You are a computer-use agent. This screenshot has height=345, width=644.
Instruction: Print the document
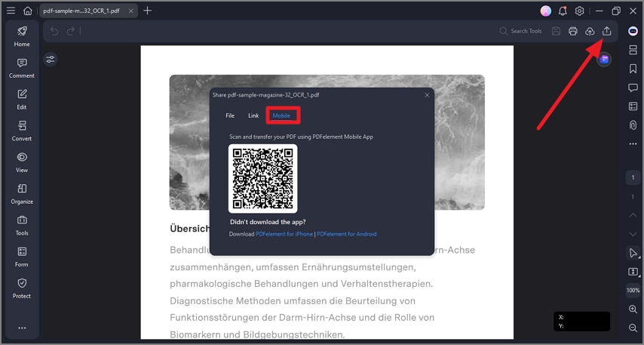tap(573, 31)
